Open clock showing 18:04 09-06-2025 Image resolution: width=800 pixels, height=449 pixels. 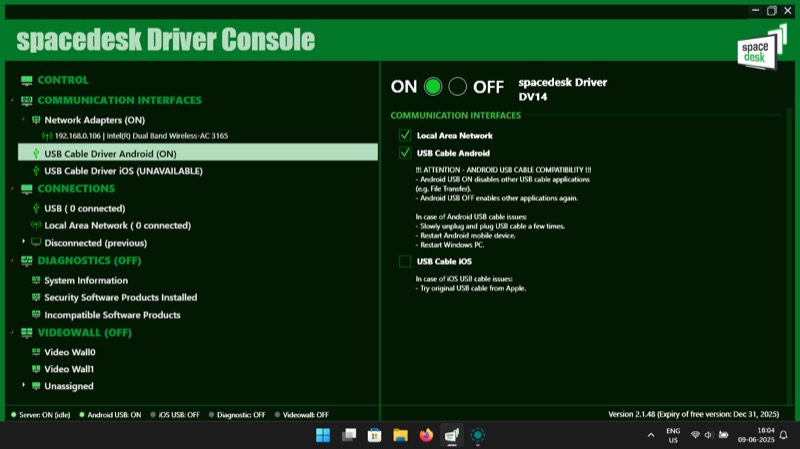pos(756,435)
